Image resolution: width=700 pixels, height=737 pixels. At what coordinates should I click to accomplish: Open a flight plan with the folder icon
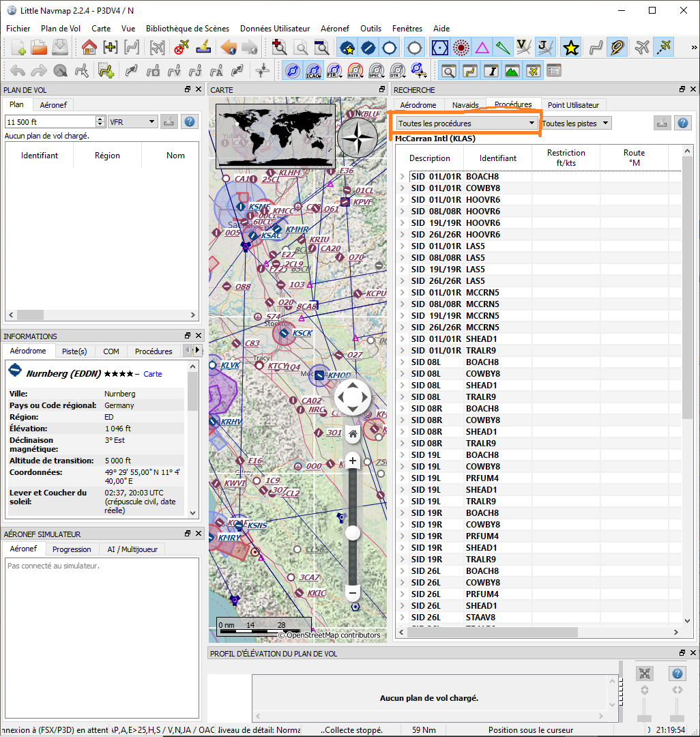coord(39,48)
